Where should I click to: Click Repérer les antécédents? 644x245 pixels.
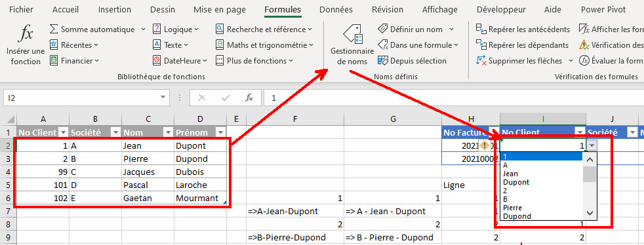(523, 29)
